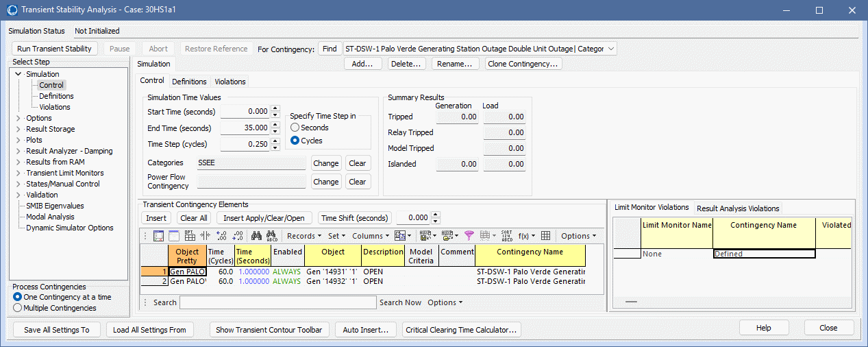
Task: Select the Seconds time step radio button
Action: click(x=295, y=128)
